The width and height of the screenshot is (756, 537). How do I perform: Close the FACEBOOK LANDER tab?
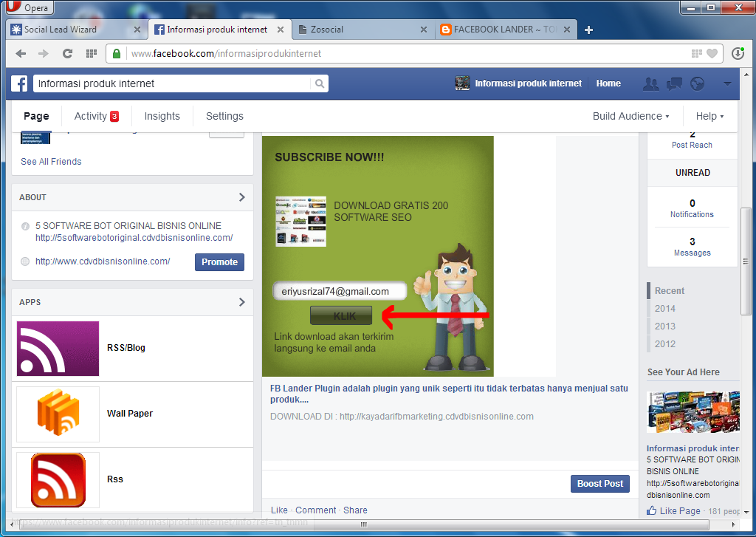tap(567, 30)
